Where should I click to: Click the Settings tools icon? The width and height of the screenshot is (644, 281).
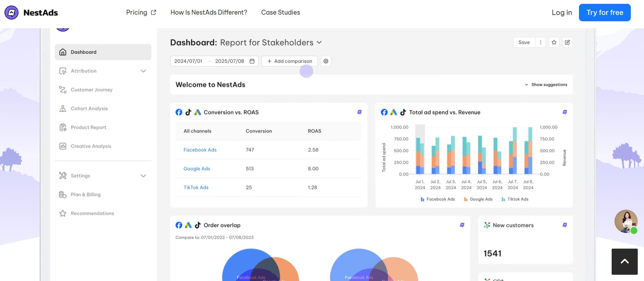coord(63,175)
